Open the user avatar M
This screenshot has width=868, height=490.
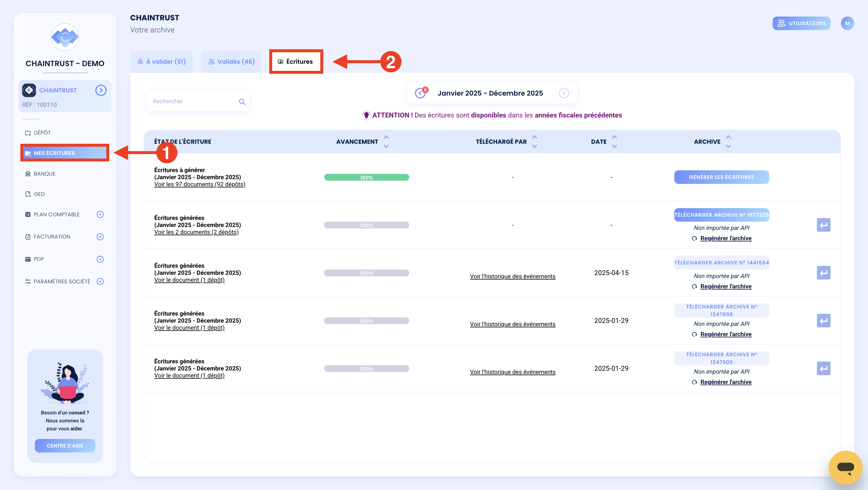(x=847, y=23)
